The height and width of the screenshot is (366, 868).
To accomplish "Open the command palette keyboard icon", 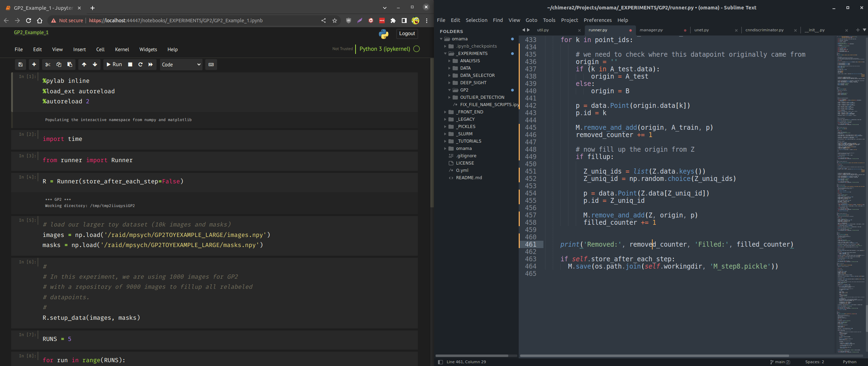I will tap(211, 64).
